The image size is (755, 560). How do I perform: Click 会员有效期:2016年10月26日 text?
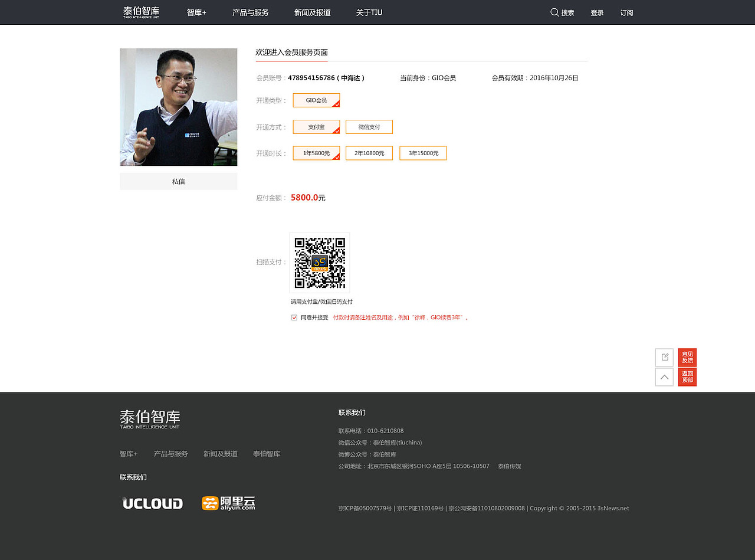[535, 78]
